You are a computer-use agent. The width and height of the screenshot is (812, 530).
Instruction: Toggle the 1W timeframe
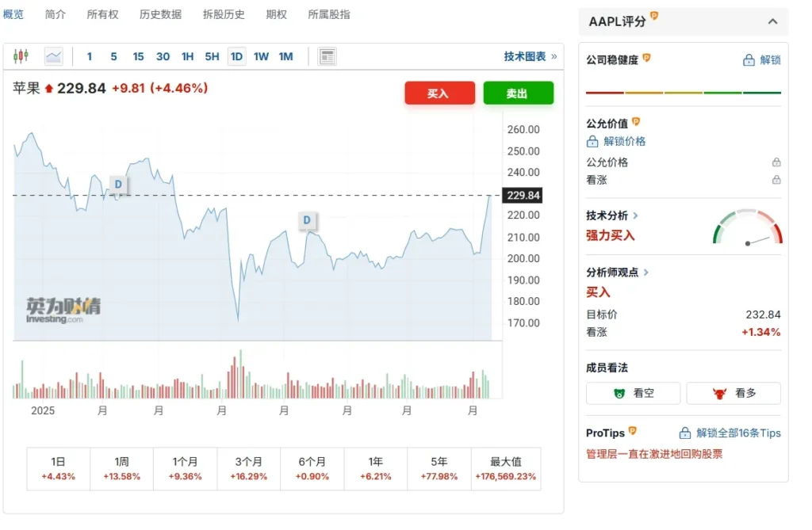pyautogui.click(x=262, y=56)
